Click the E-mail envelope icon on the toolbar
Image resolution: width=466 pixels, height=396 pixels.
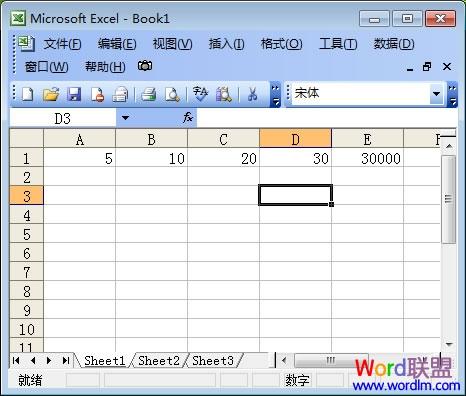pyautogui.click(x=120, y=94)
